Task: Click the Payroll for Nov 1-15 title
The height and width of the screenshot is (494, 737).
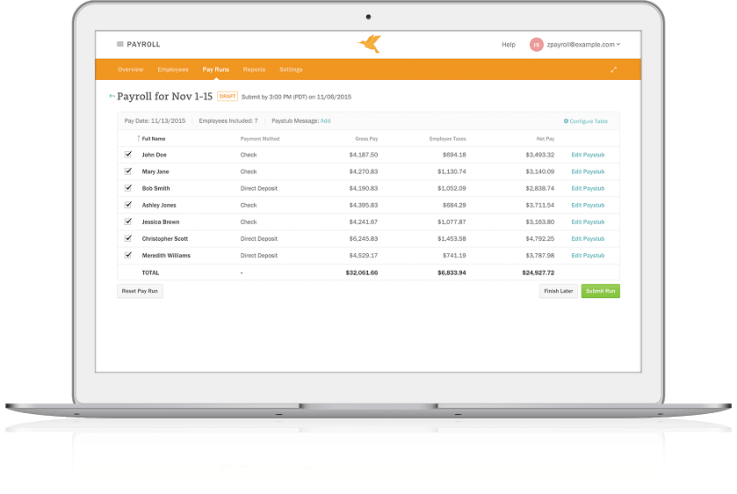Action: [165, 96]
